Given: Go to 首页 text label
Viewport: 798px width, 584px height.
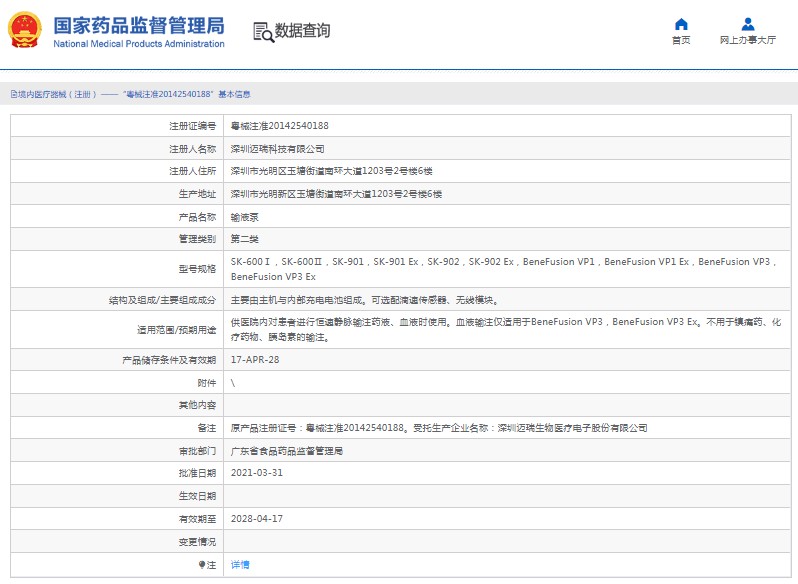Looking at the screenshot, I should click(681, 41).
